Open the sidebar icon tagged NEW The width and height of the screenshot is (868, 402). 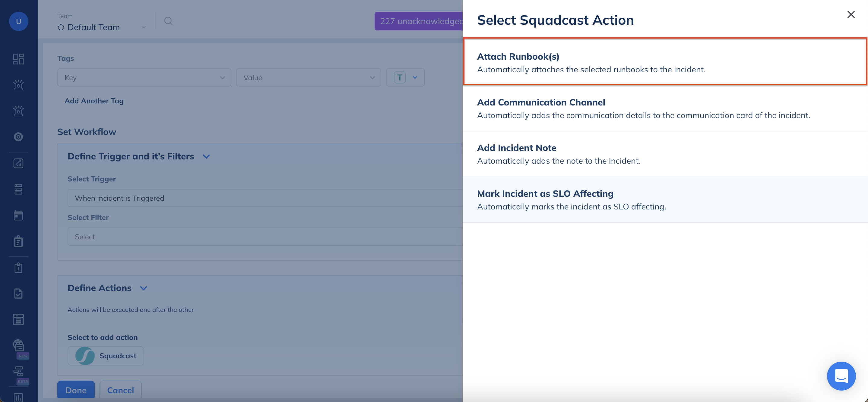click(18, 345)
